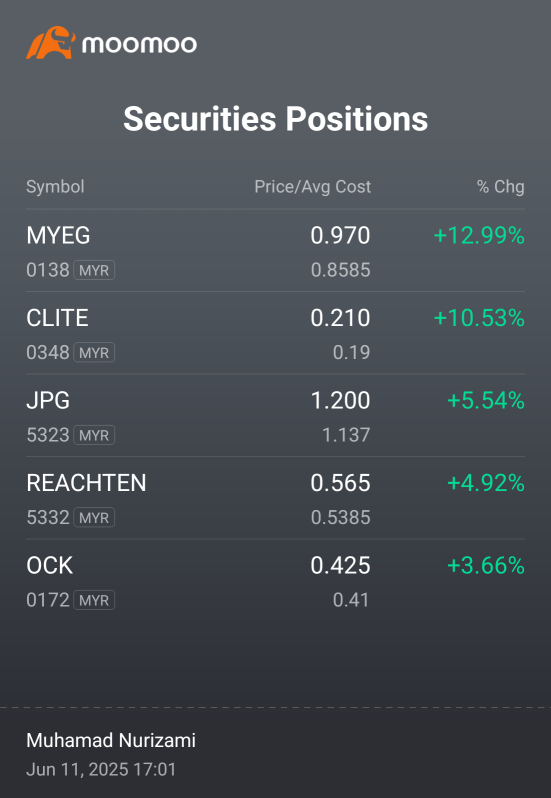Image resolution: width=551 pixels, height=798 pixels.
Task: Click the MYR badge beside 0138
Action: 94,270
